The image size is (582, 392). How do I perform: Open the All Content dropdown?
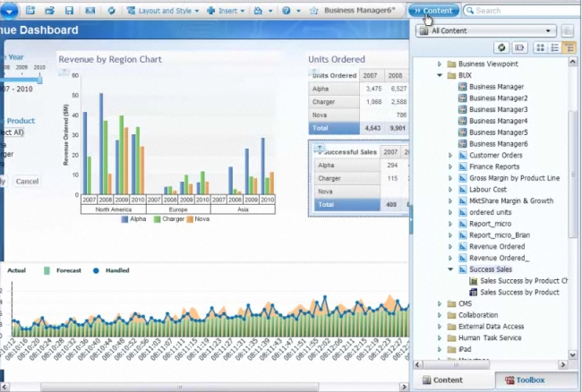pos(486,30)
